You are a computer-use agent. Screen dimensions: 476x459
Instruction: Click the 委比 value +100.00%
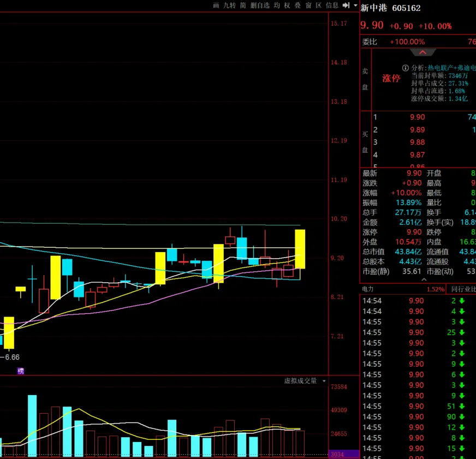pos(407,42)
